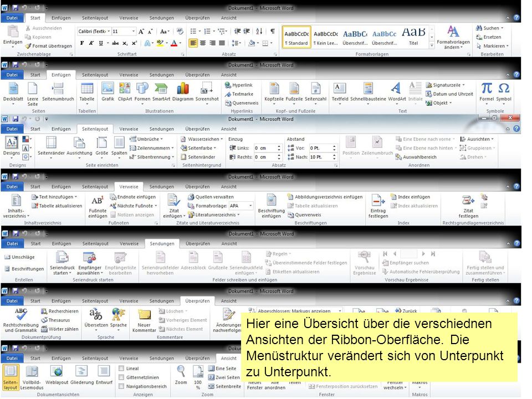This screenshot has height=399, width=532.
Task: Click the Ersetzen button
Action: pyautogui.click(x=488, y=37)
